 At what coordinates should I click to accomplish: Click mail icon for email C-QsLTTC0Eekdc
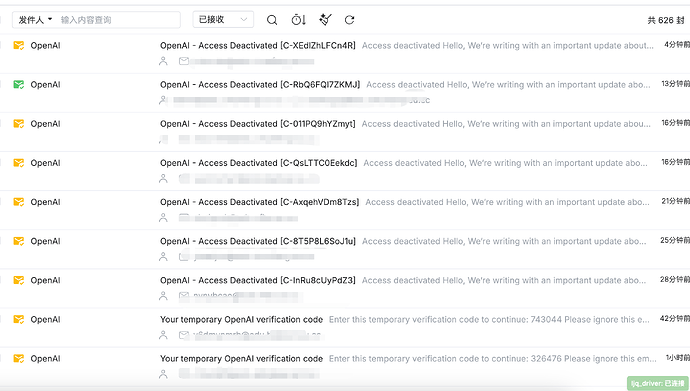18,163
